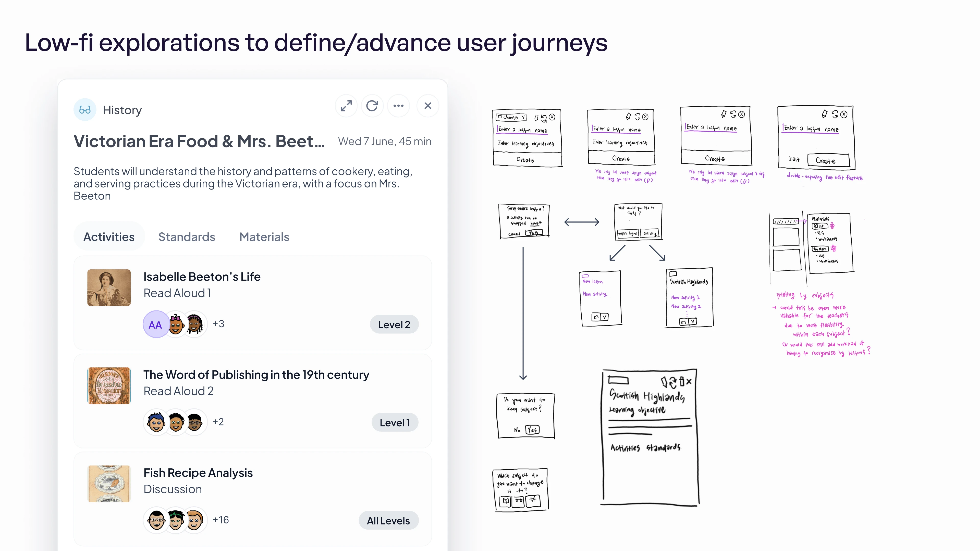This screenshot has height=551, width=980.
Task: Switch to the Standards tab
Action: point(186,237)
